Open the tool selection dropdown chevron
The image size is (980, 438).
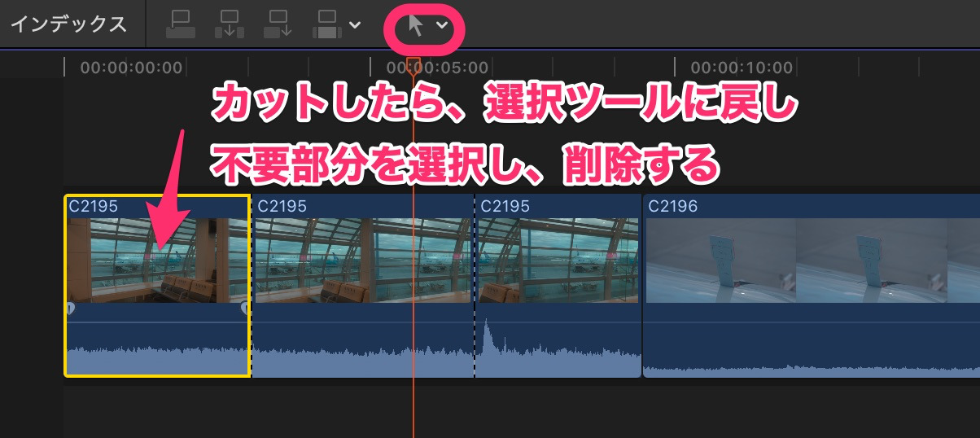click(x=442, y=26)
